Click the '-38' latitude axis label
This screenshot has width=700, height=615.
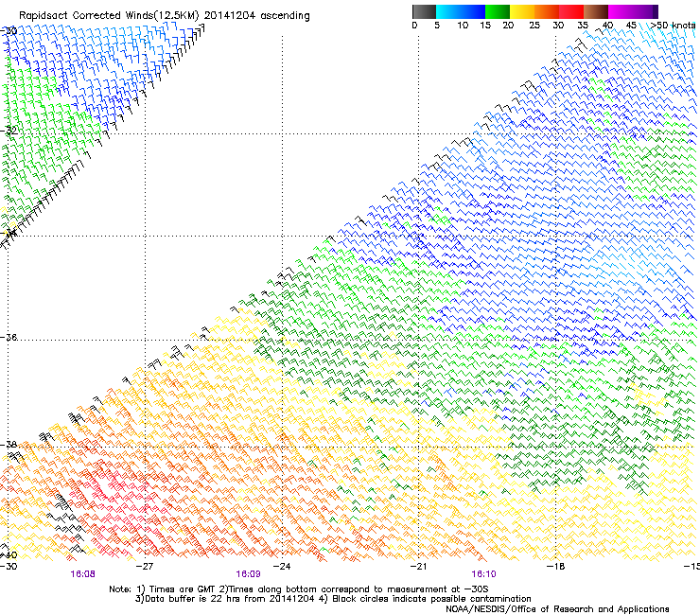click(x=9, y=445)
